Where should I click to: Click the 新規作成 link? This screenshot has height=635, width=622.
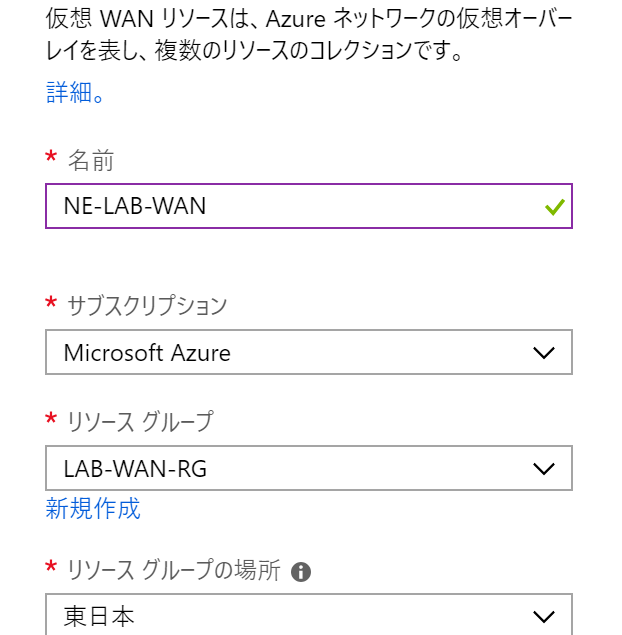point(93,509)
